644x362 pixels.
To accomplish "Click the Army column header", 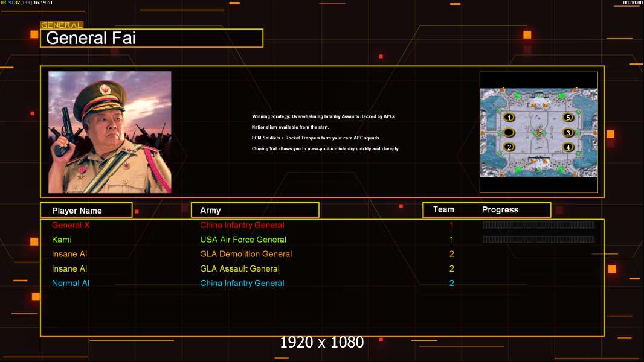I will (255, 211).
